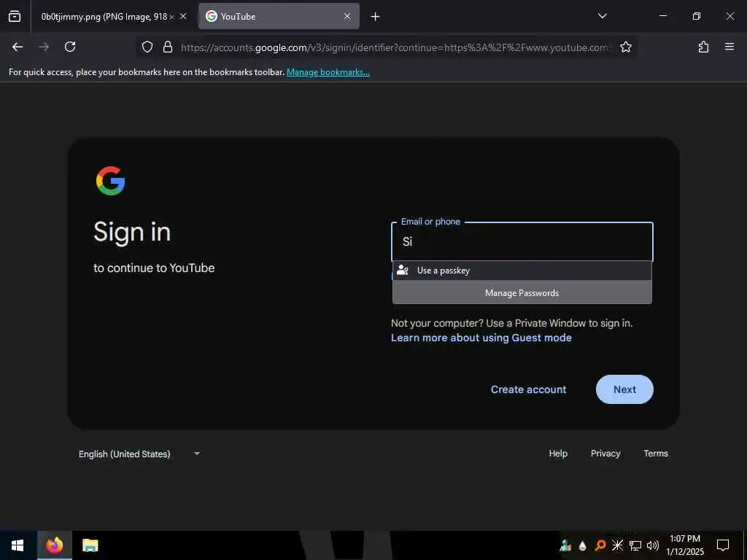Open the Terms link
The height and width of the screenshot is (560, 747).
click(x=656, y=454)
